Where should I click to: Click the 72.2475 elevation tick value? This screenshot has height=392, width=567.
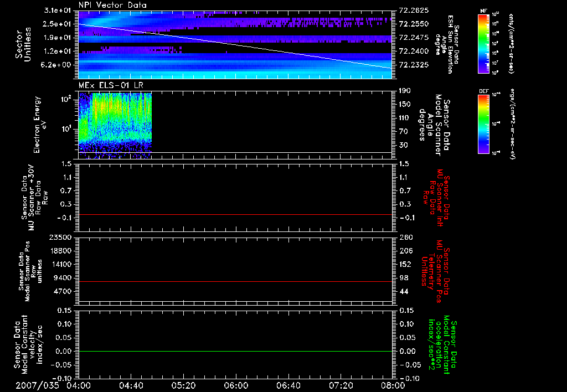point(414,38)
